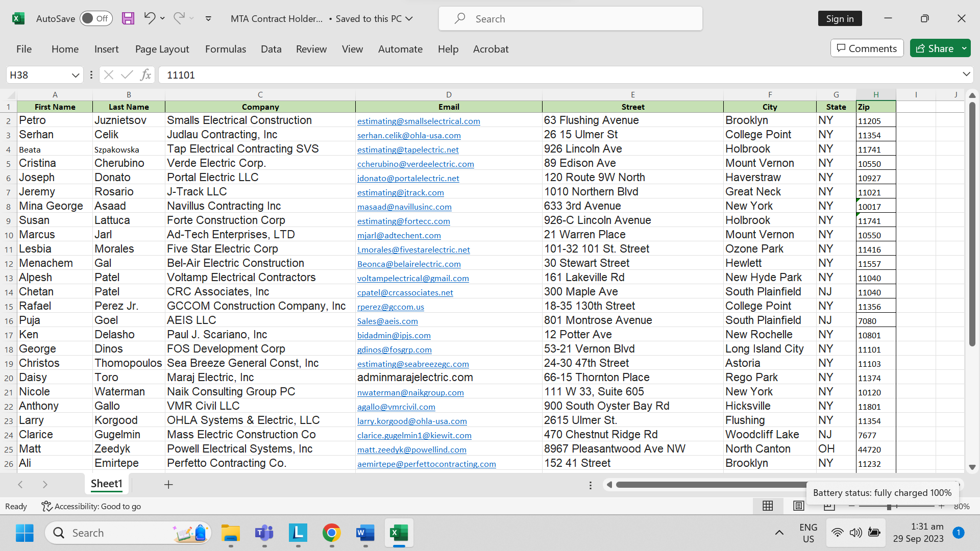Click the zoom slider in status bar
Viewport: 980px width, 551px height.
pos(889,506)
